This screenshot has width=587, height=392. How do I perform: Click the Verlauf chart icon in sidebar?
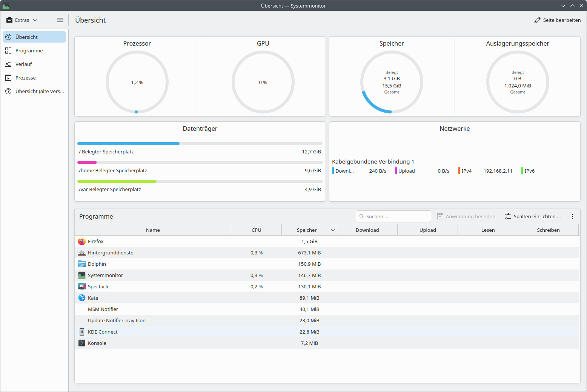pyautogui.click(x=8, y=64)
